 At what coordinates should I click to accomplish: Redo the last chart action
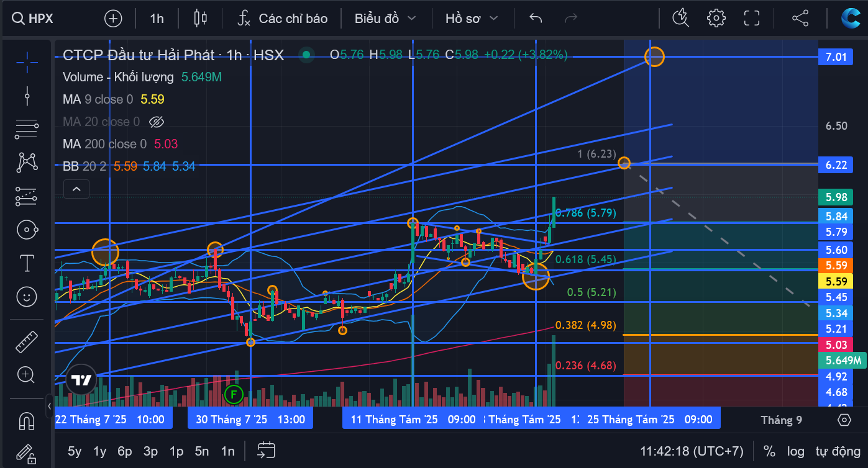[570, 18]
